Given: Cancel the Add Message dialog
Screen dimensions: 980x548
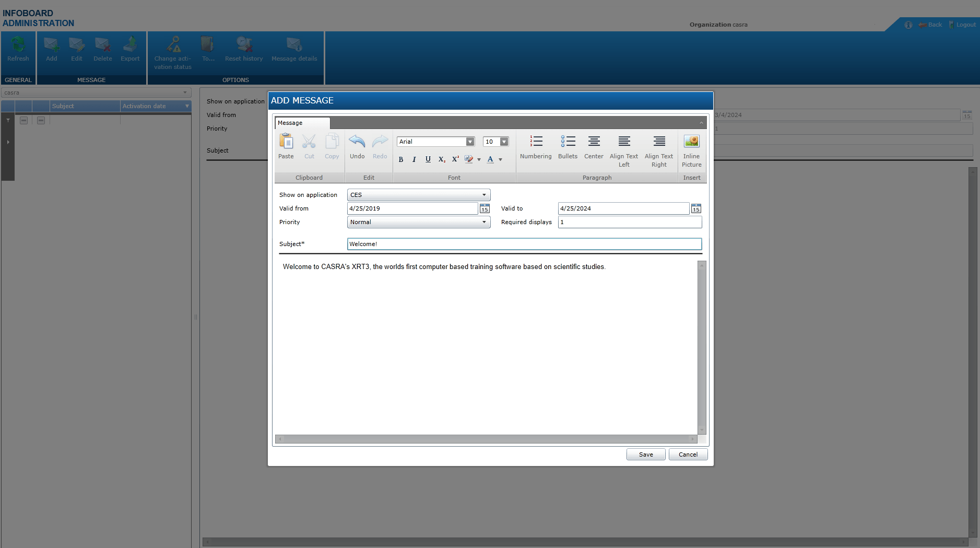Looking at the screenshot, I should tap(688, 454).
